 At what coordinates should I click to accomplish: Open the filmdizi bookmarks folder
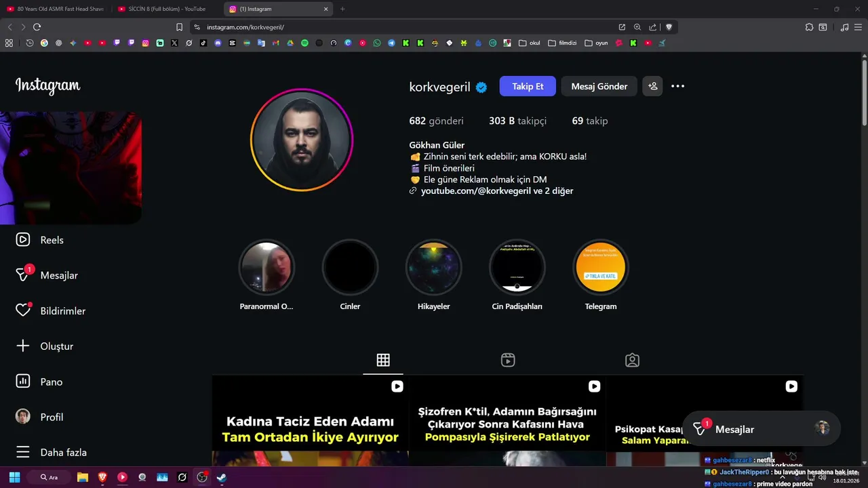(x=562, y=43)
